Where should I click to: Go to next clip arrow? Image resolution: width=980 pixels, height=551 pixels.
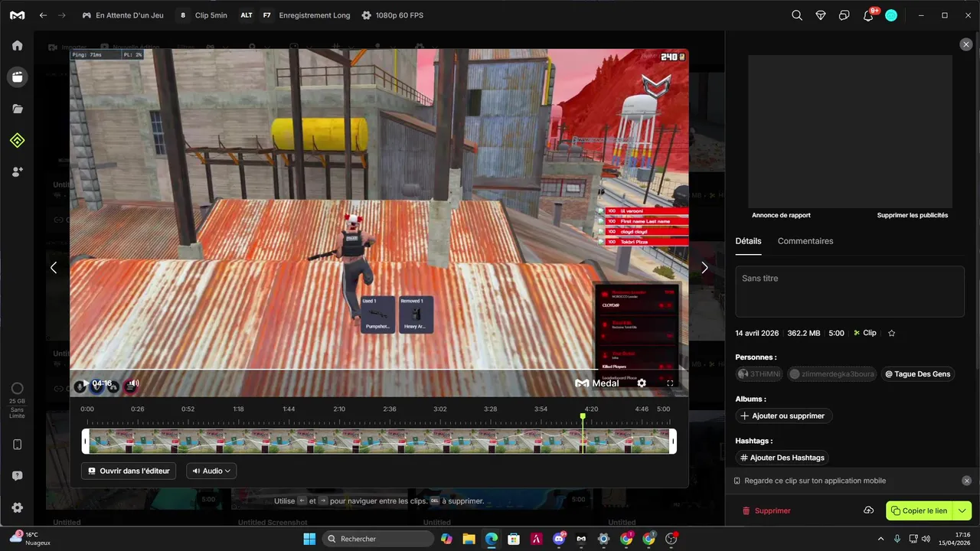coord(705,268)
